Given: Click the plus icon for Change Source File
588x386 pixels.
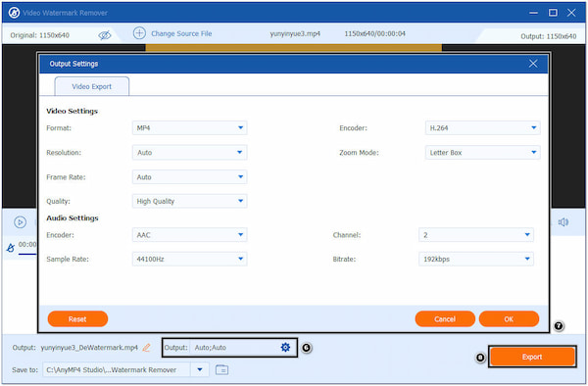Looking at the screenshot, I should [x=139, y=33].
